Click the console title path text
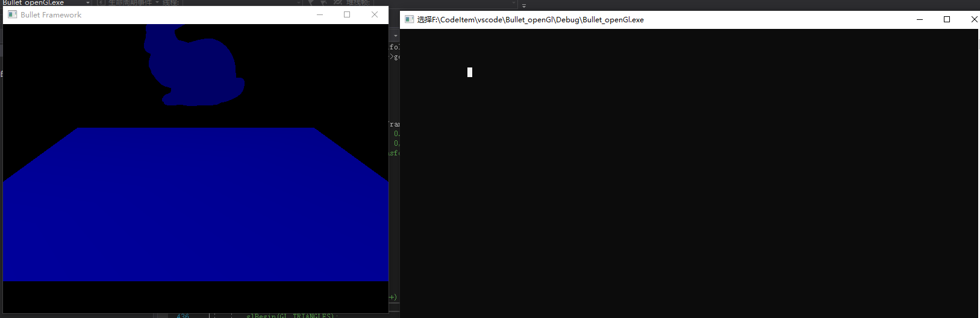 tap(531, 19)
